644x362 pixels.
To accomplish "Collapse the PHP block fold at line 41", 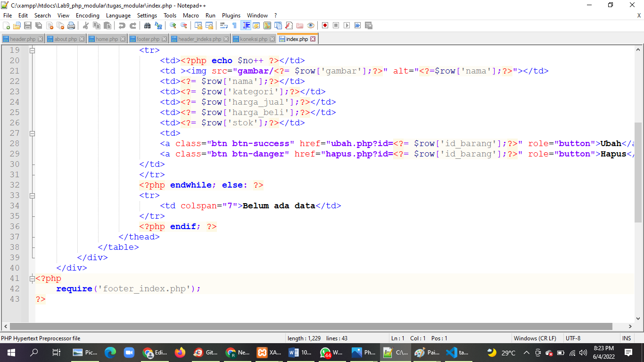I will pos(32,278).
